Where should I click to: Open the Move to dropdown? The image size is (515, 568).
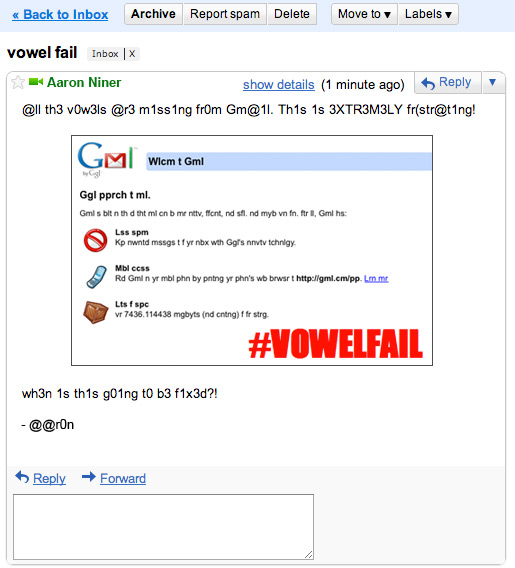(x=364, y=14)
